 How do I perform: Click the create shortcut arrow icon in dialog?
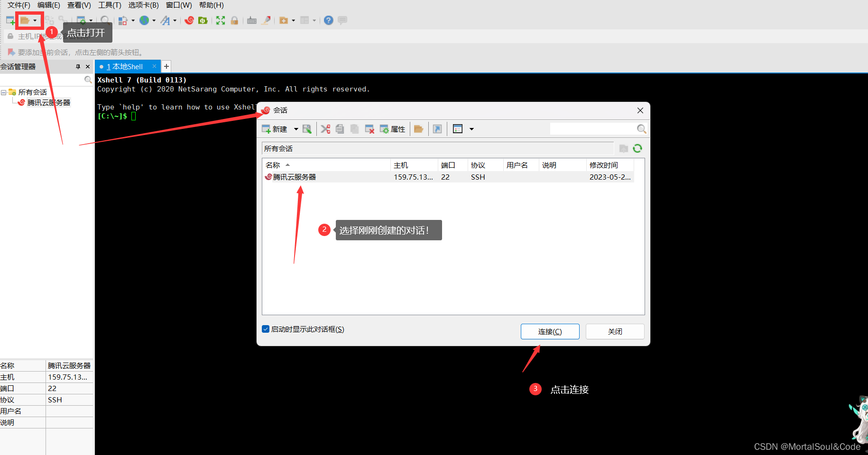click(x=437, y=129)
